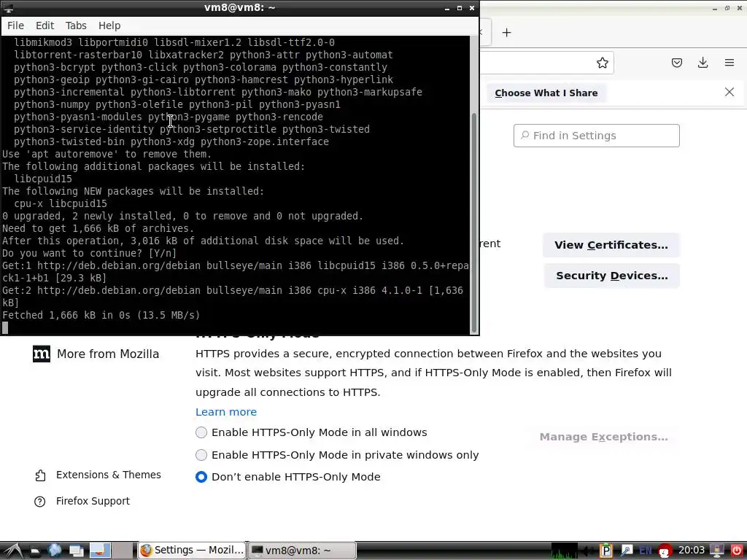Click the magnifier key tray icon
The width and height of the screenshot is (747, 560).
click(x=627, y=551)
